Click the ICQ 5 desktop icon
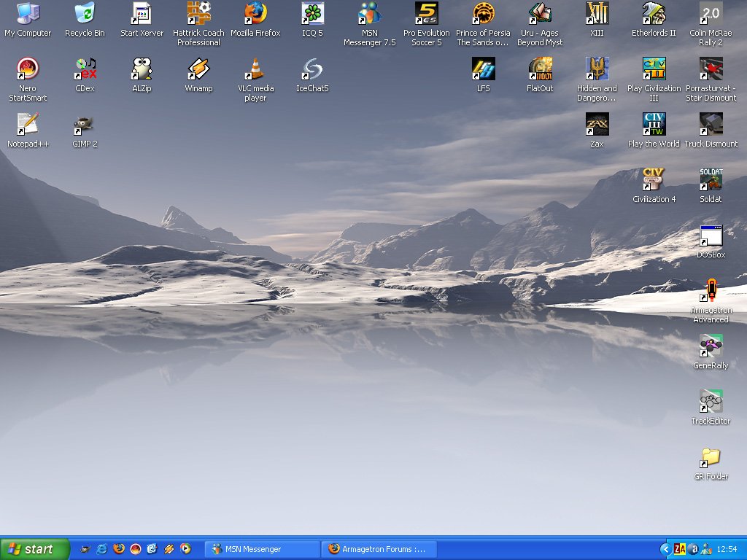 tap(312, 14)
